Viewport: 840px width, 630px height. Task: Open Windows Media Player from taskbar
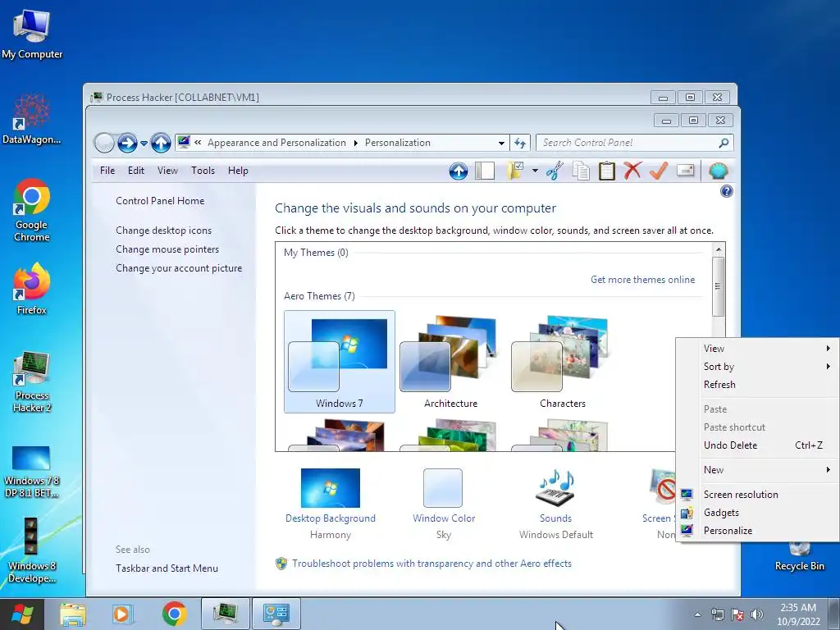(123, 614)
